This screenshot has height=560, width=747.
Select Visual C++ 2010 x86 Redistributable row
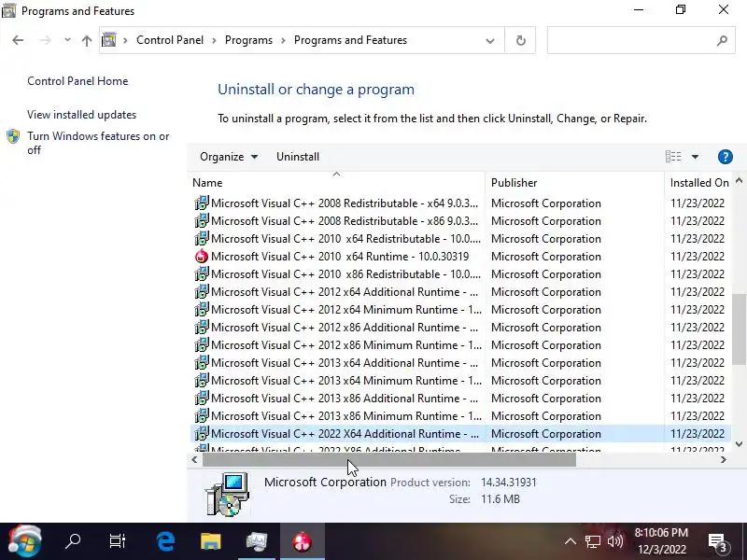click(x=460, y=274)
